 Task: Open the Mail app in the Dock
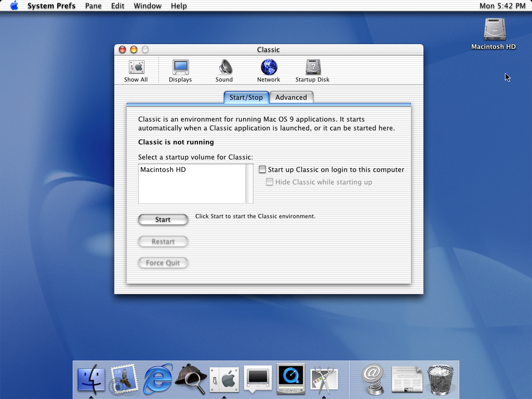pyautogui.click(x=124, y=379)
